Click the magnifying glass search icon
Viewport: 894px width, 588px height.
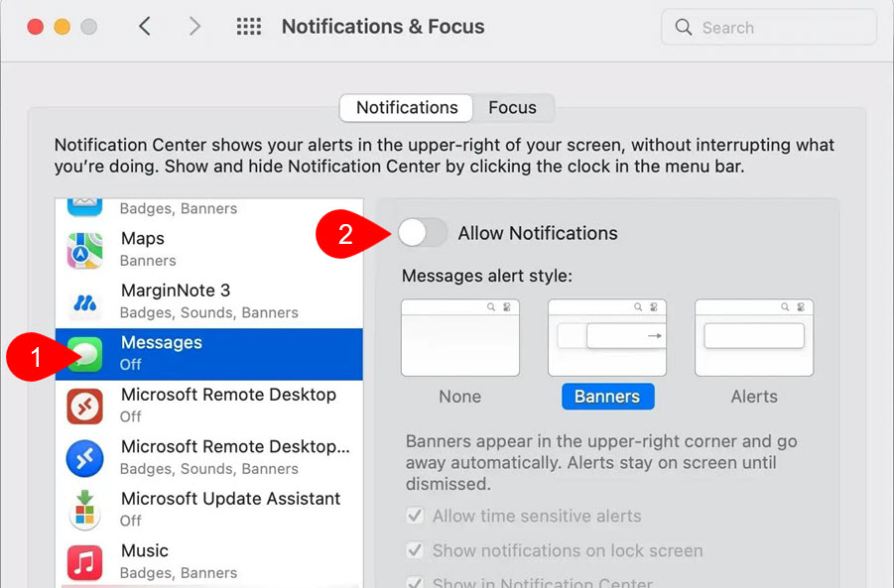[683, 27]
